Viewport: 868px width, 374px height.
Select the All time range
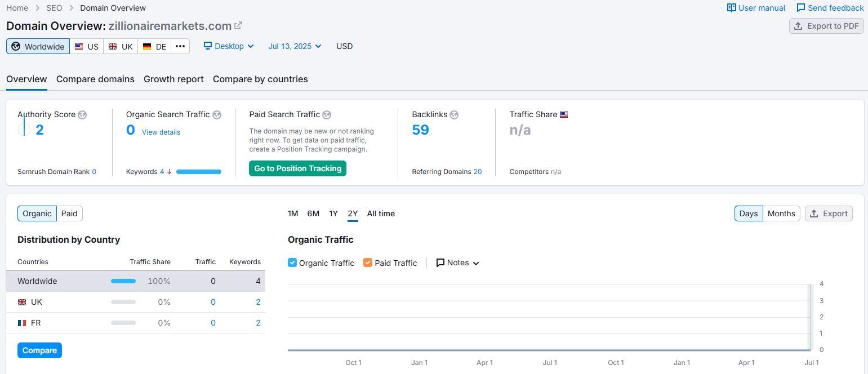(381, 213)
